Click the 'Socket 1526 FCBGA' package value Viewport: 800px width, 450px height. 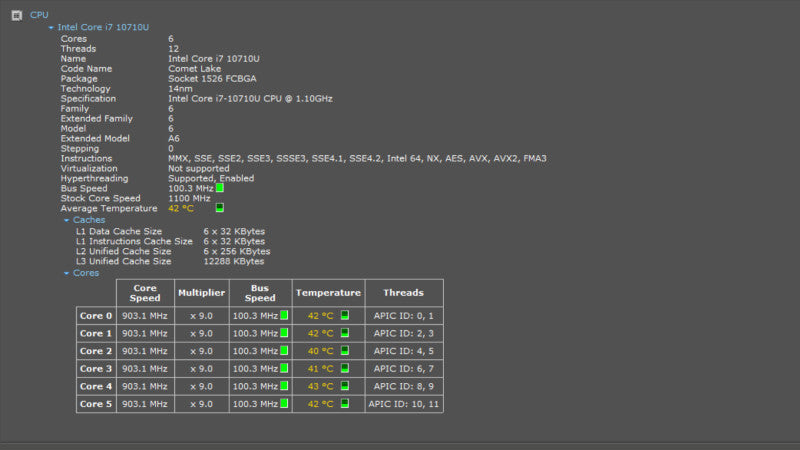click(212, 79)
